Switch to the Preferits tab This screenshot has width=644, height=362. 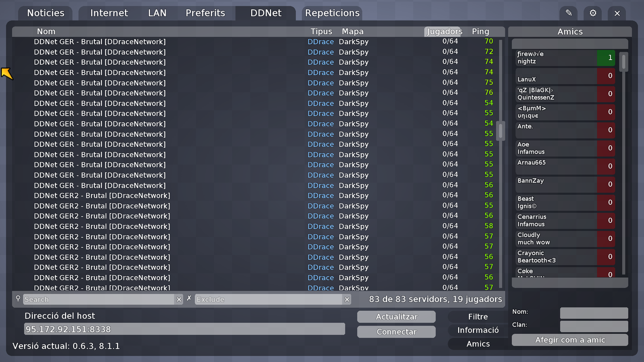click(x=205, y=13)
